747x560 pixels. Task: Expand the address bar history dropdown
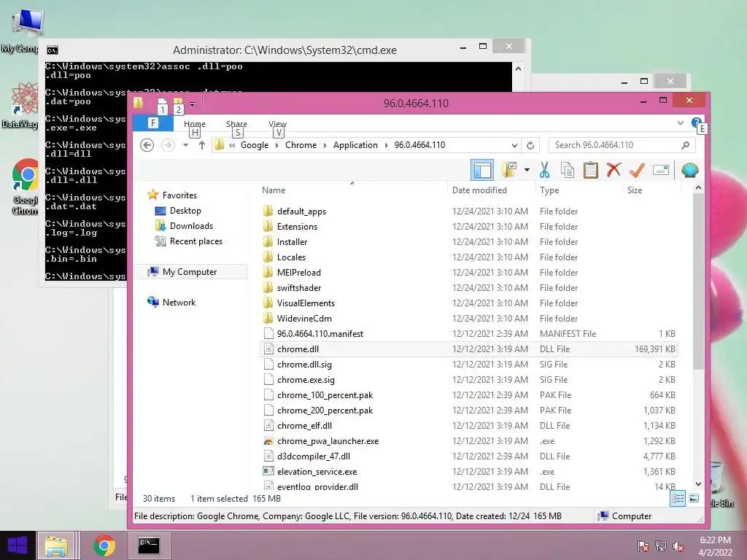(514, 145)
